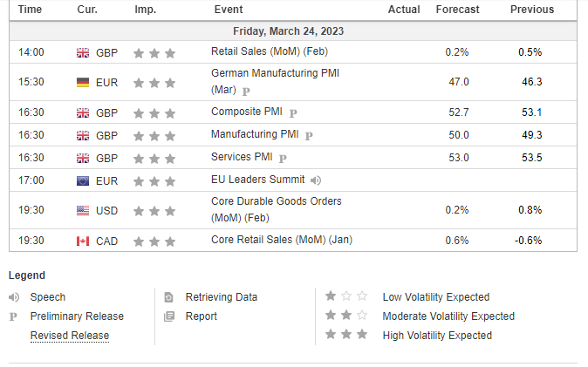Click the US flag next to USD
This screenshot has width=588, height=367.
click(x=83, y=211)
